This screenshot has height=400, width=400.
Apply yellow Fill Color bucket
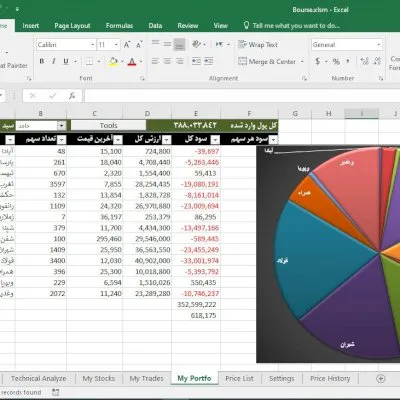pyautogui.click(x=113, y=61)
